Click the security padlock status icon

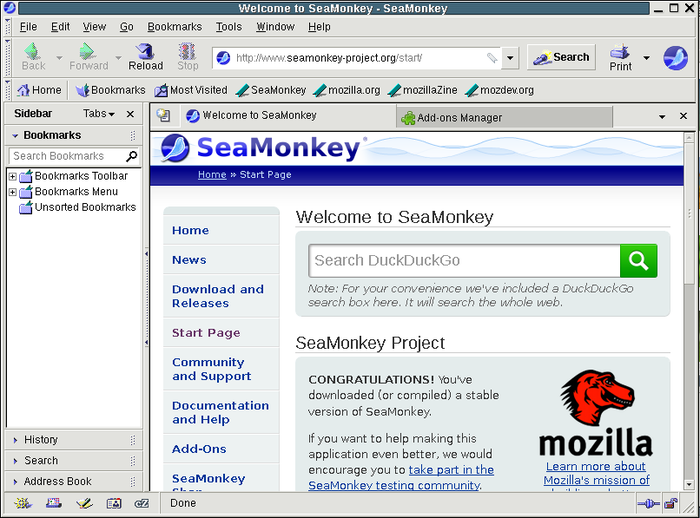(x=671, y=504)
